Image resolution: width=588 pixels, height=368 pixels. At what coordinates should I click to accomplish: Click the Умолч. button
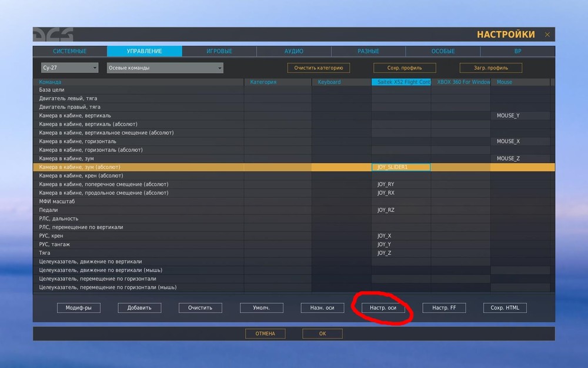262,308
